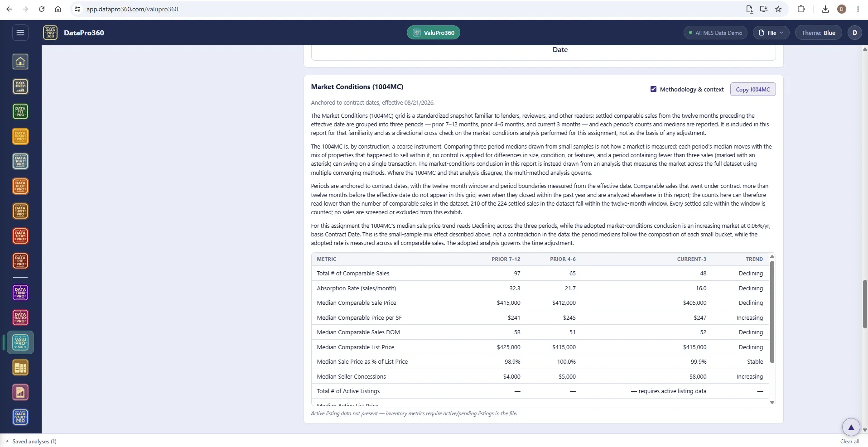Viewport: 868px width, 447px height.
Task: Click the table's scroll down arrow
Action: point(772,402)
